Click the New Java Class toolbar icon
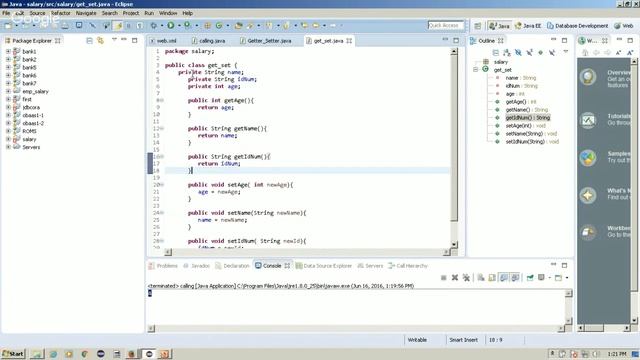640x360 pixels. click(x=219, y=25)
